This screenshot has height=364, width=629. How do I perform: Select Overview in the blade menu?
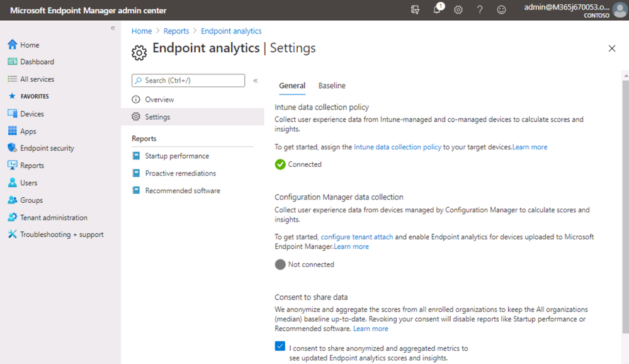[x=193, y=99]
